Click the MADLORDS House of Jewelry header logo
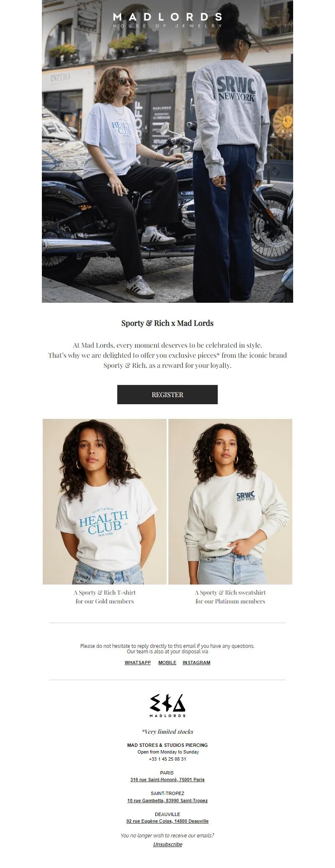The height and width of the screenshot is (868, 335). (x=167, y=20)
